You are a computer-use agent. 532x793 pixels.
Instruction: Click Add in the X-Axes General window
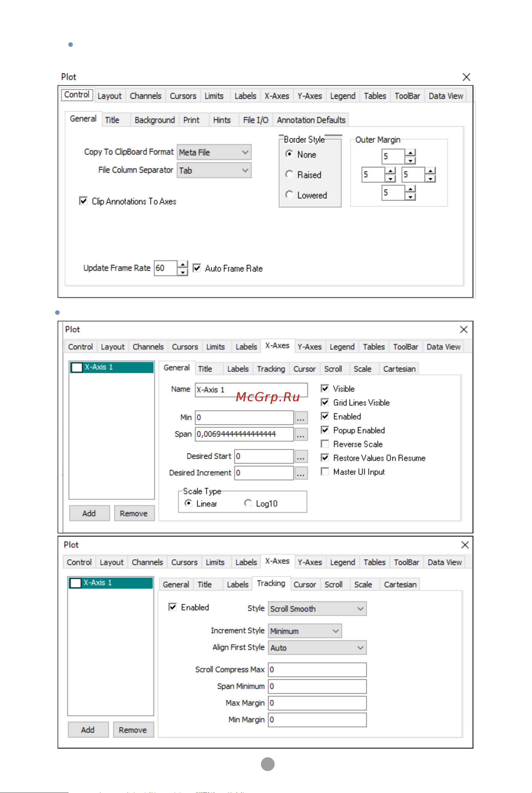click(x=89, y=513)
